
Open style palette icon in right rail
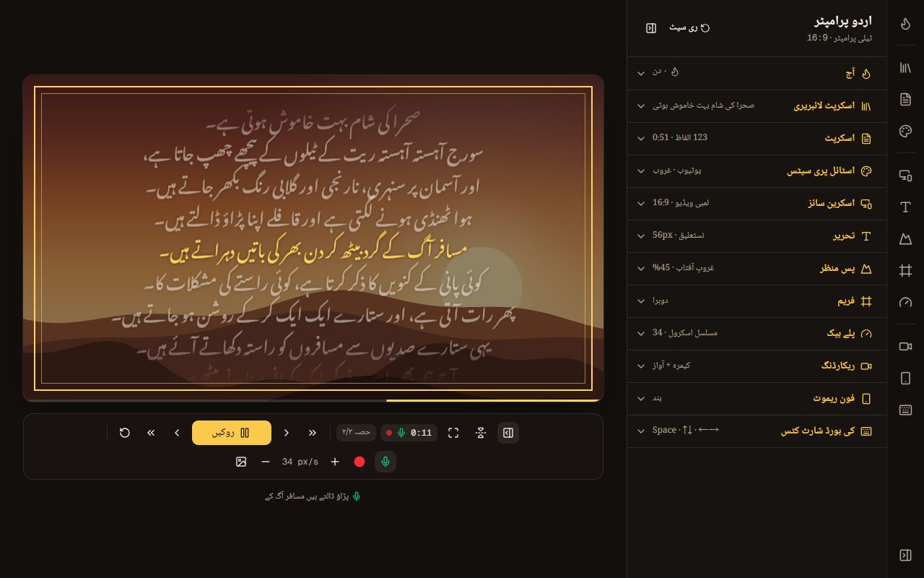tap(905, 131)
